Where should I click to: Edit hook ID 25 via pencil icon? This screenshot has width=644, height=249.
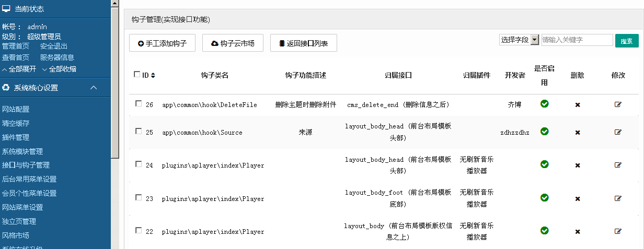618,132
